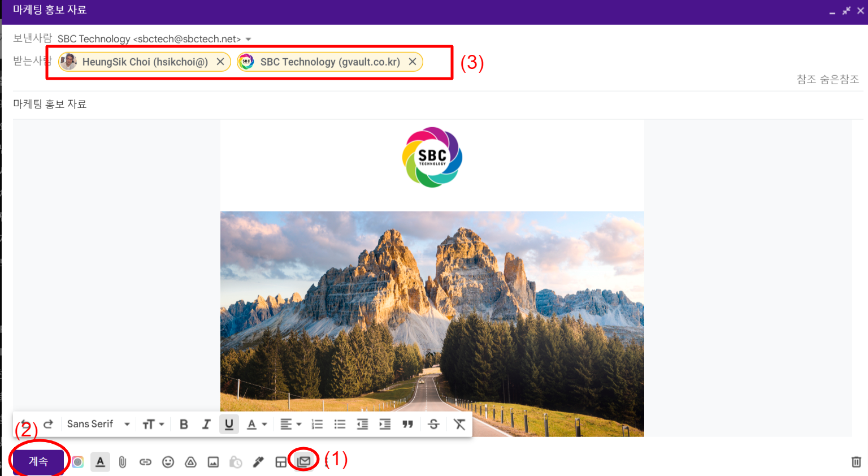Select the SBC Technology (gvault.co.kr) chip
868x476 pixels.
point(330,62)
